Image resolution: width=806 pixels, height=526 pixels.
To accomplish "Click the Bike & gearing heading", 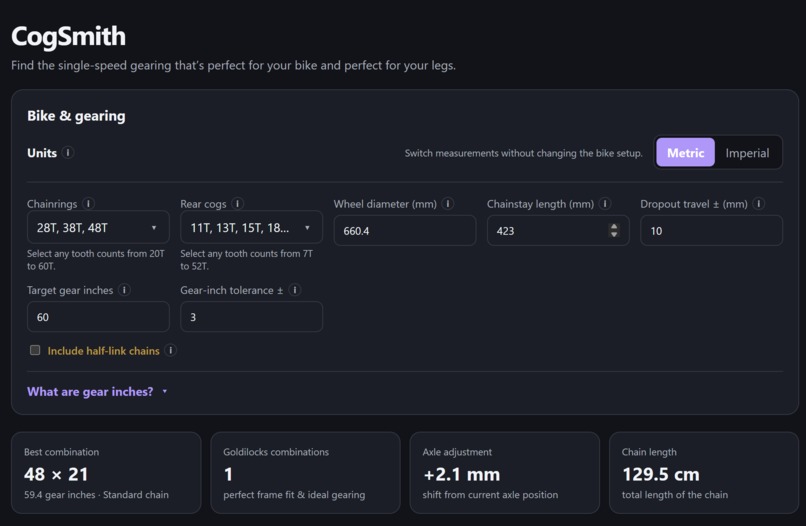I will [x=76, y=116].
